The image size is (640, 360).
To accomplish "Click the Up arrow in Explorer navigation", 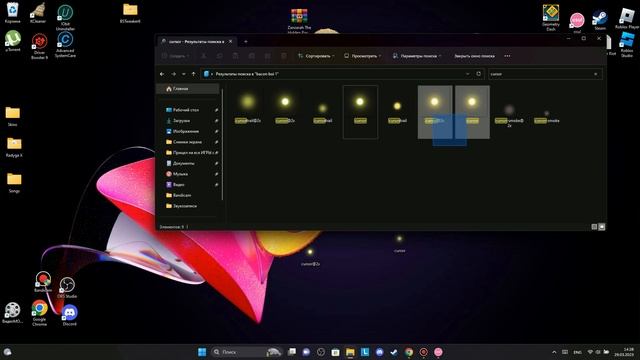I will (x=193, y=74).
